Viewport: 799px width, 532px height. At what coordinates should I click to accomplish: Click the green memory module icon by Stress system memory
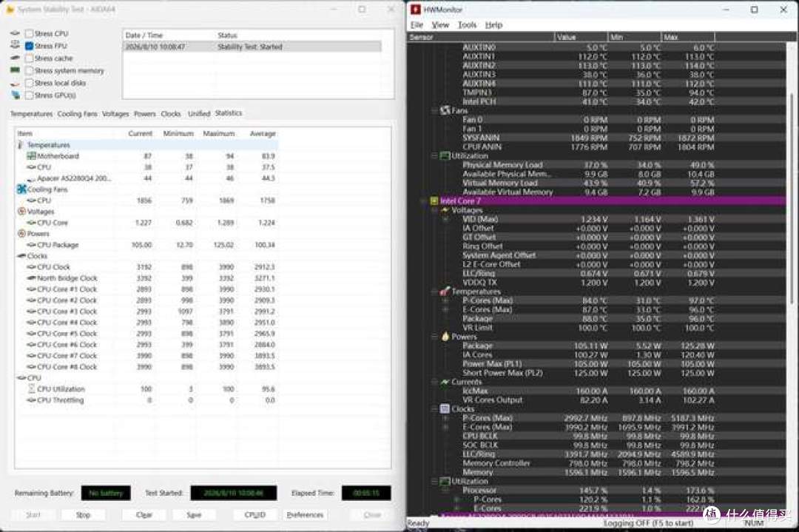tap(16, 70)
